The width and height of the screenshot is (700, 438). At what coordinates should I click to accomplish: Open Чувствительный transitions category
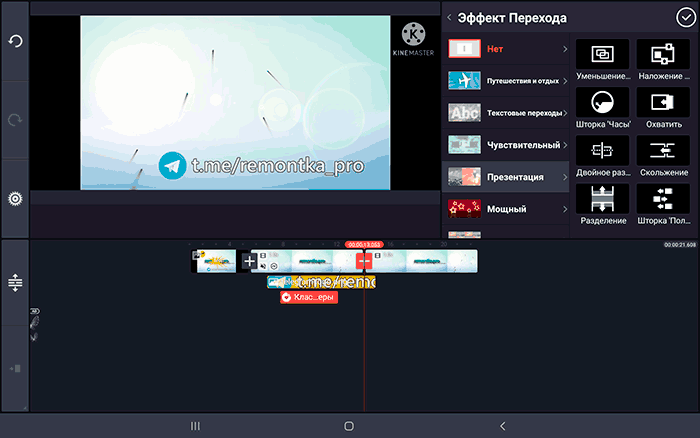pos(506,145)
